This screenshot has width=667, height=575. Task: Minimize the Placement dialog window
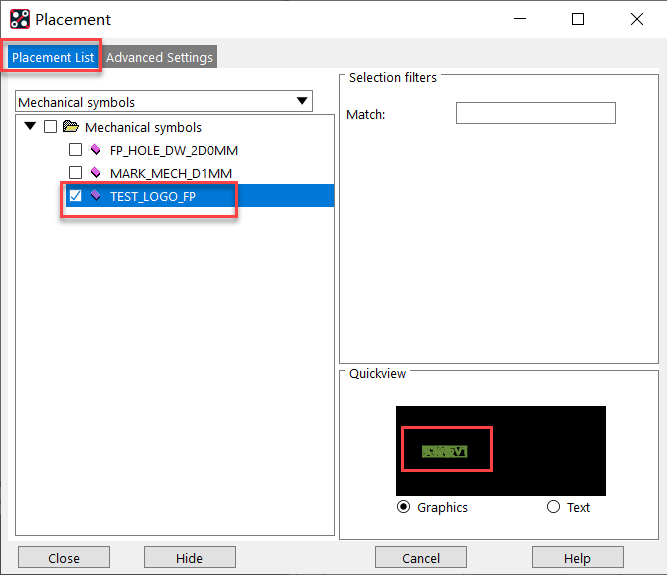(x=519, y=19)
